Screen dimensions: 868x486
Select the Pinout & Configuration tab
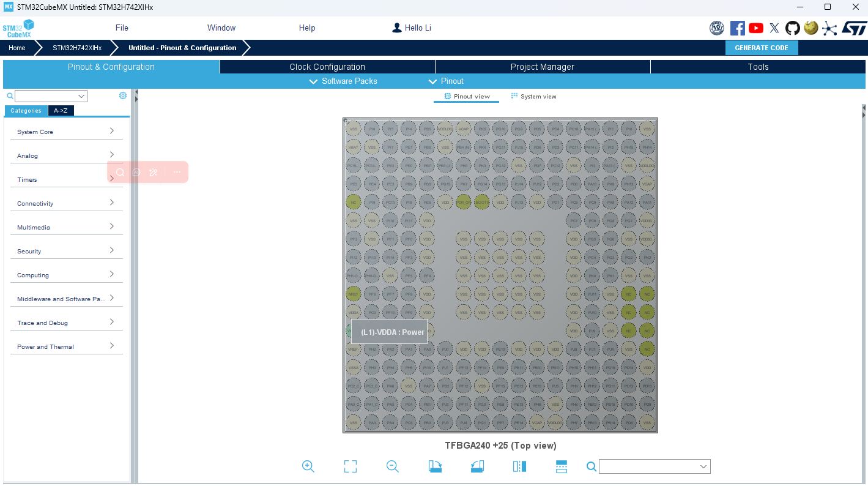[111, 67]
